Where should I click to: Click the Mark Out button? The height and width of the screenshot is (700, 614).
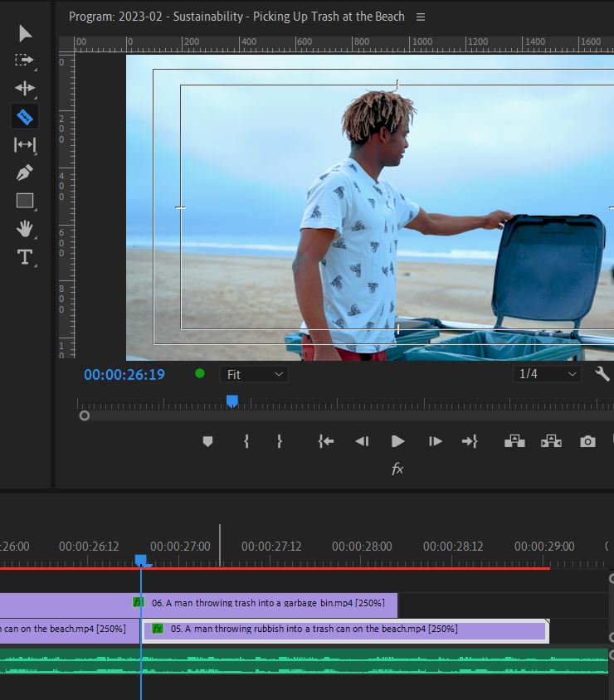(280, 441)
